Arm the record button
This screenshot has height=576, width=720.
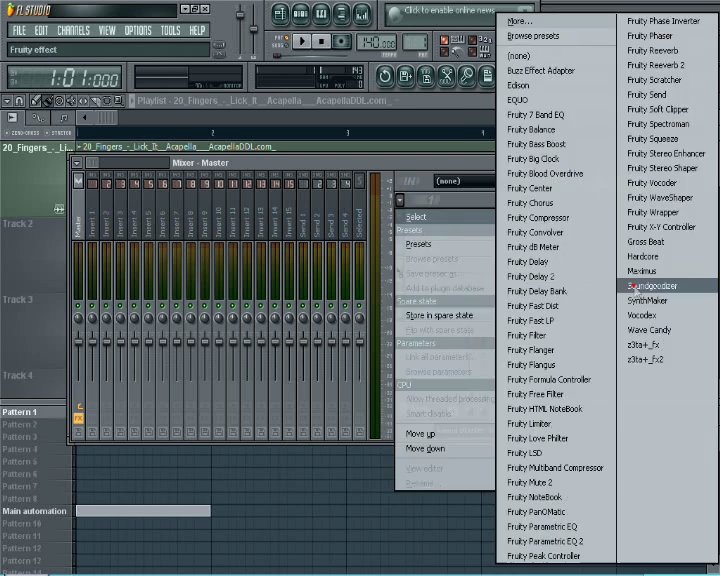[341, 41]
